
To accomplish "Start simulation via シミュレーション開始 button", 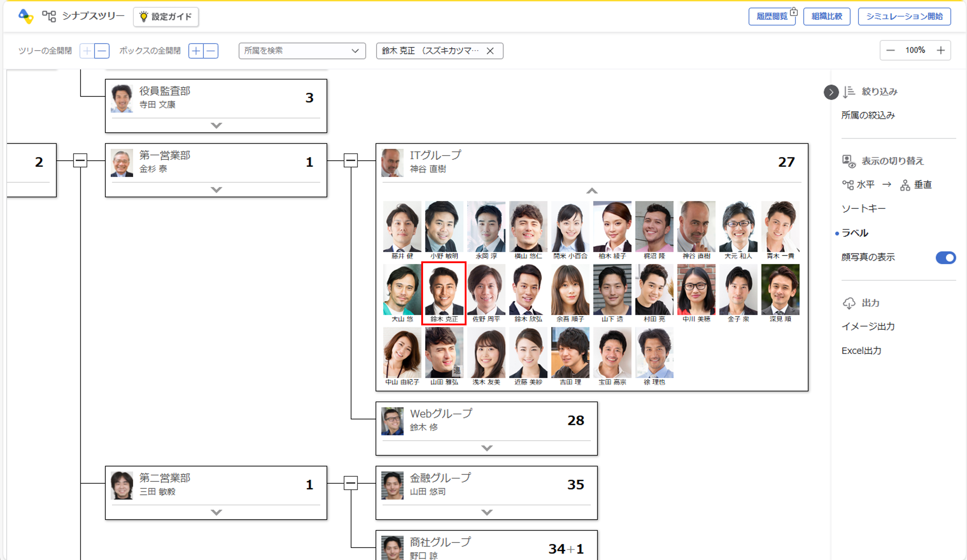I will pos(904,17).
